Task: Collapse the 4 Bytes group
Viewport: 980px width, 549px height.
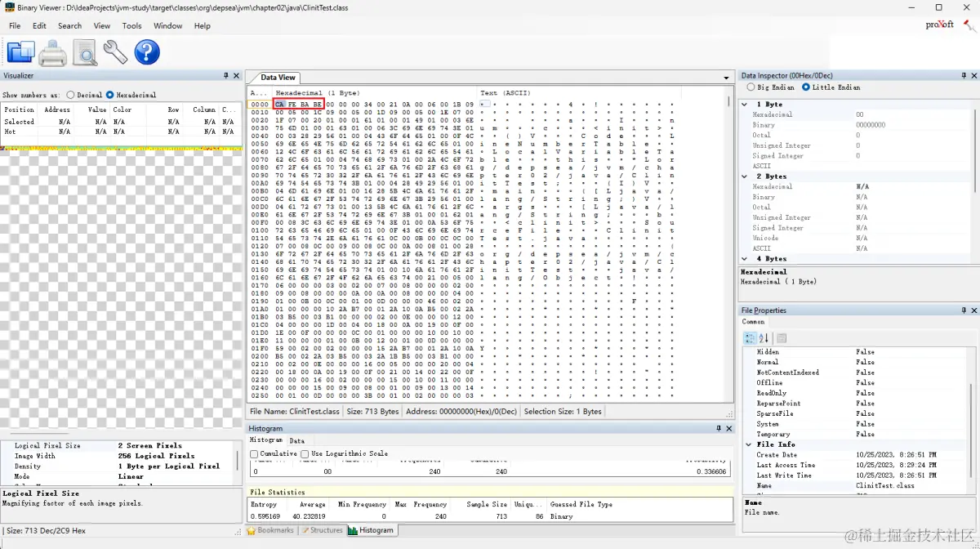Action: pos(746,259)
